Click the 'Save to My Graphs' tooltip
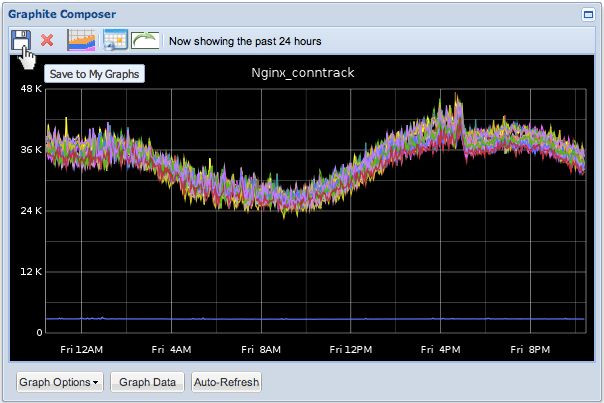 point(94,74)
